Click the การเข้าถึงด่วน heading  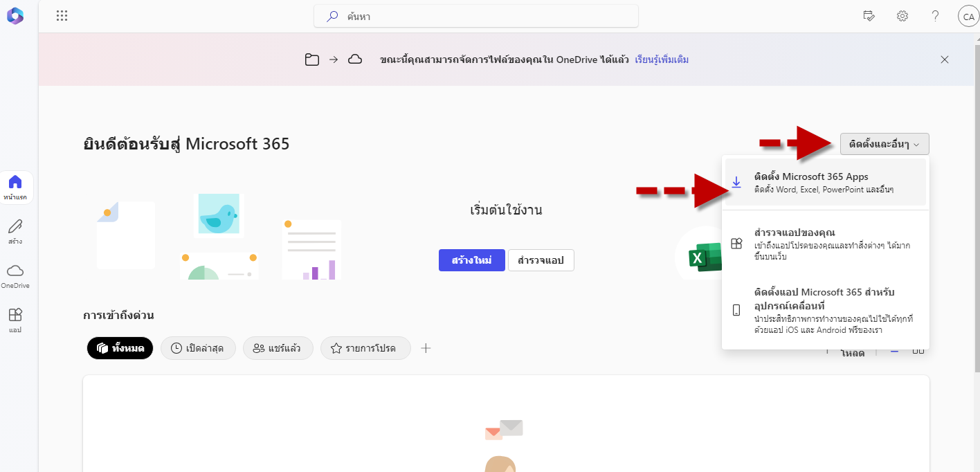coord(118,315)
